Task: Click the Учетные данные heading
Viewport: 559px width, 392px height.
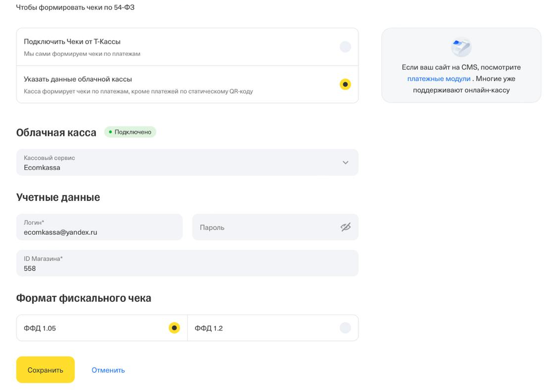Action: (x=58, y=197)
